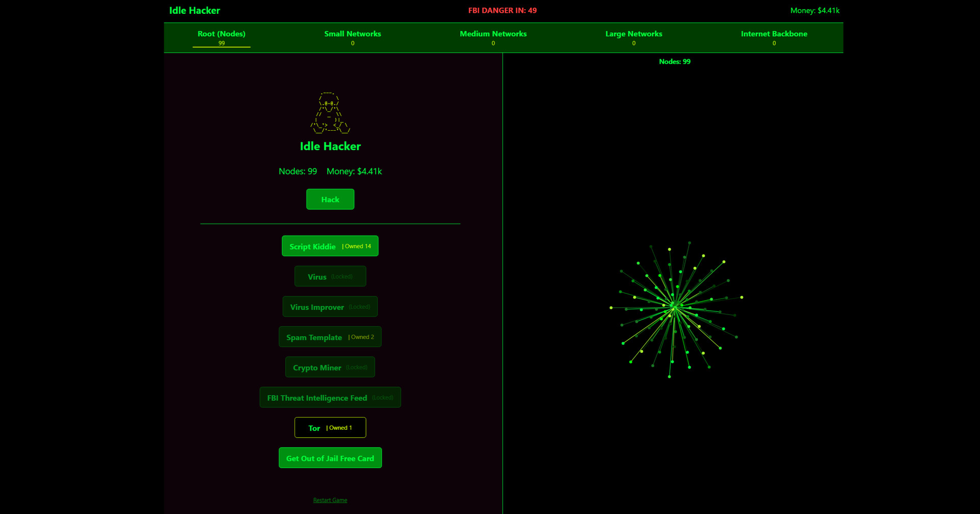
Task: Click the Idle Hacker title in header
Action: pyautogui.click(x=194, y=11)
